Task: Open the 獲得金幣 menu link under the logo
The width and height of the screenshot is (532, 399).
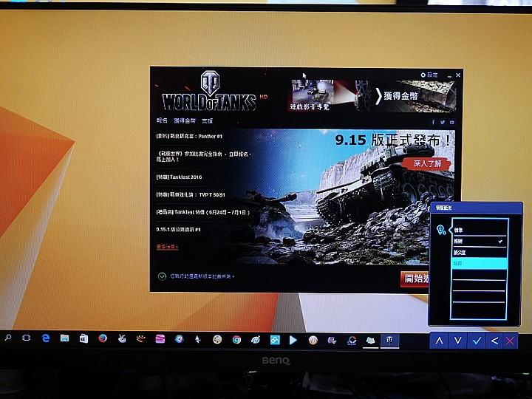Action: point(185,120)
